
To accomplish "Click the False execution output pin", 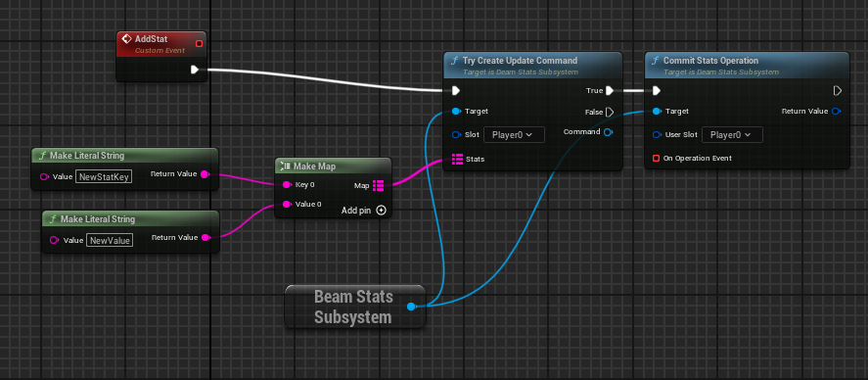I will tap(610, 112).
